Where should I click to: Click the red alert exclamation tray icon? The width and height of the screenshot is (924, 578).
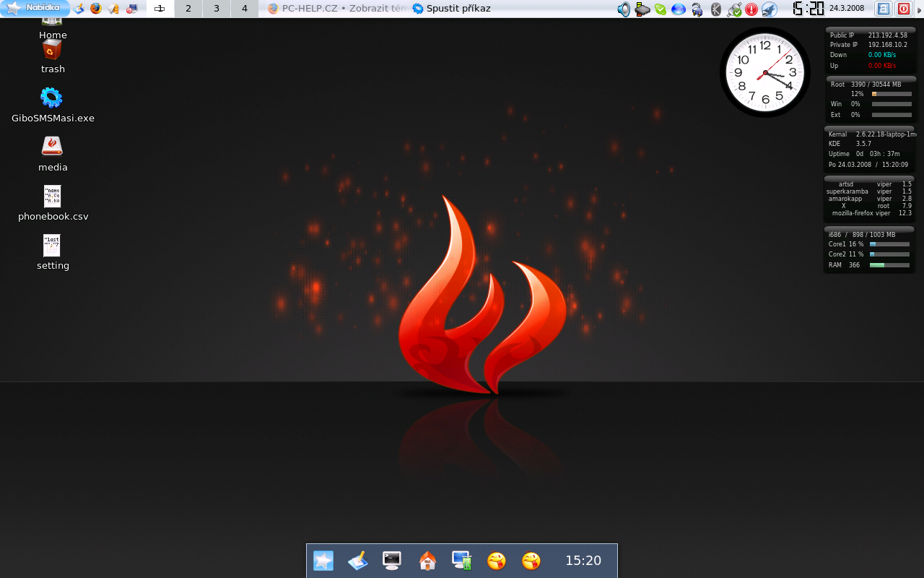point(751,9)
